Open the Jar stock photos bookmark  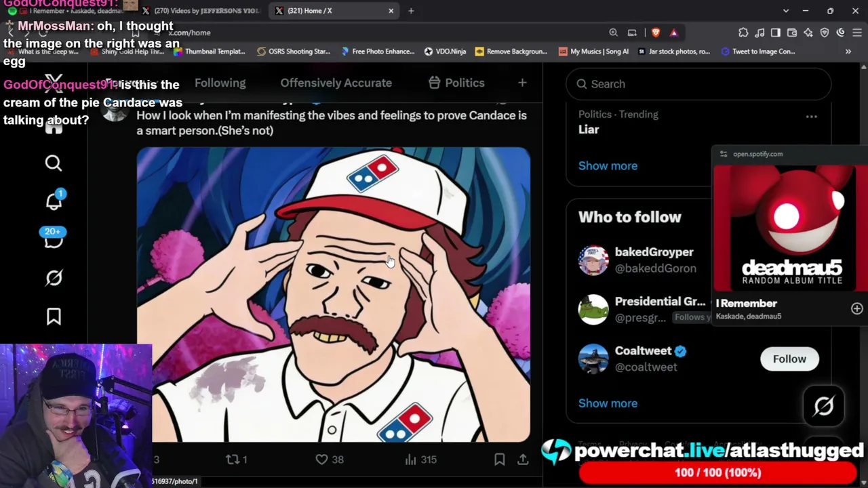click(673, 52)
